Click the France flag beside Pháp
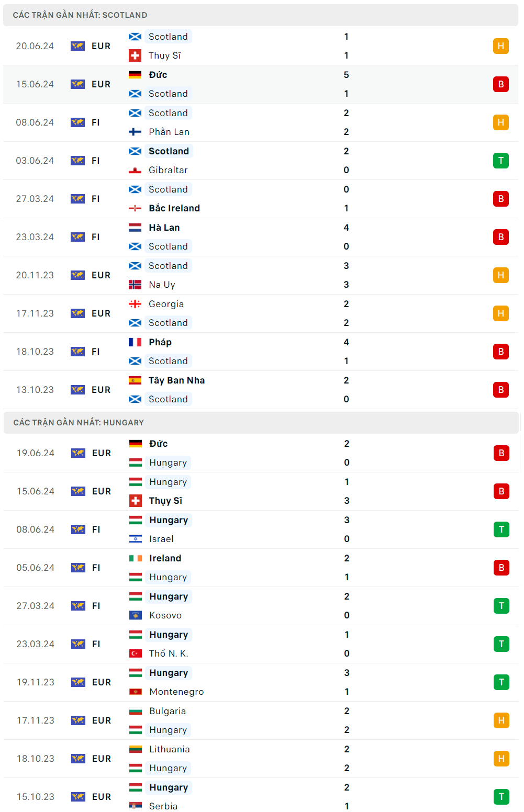 pyautogui.click(x=135, y=342)
